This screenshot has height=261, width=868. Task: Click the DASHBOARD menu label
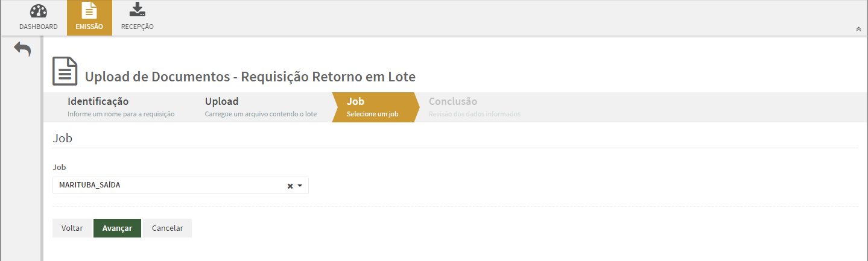[x=39, y=27]
